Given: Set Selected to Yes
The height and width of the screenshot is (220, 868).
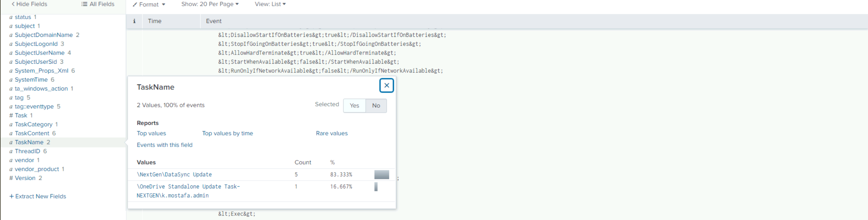Looking at the screenshot, I should (x=354, y=106).
